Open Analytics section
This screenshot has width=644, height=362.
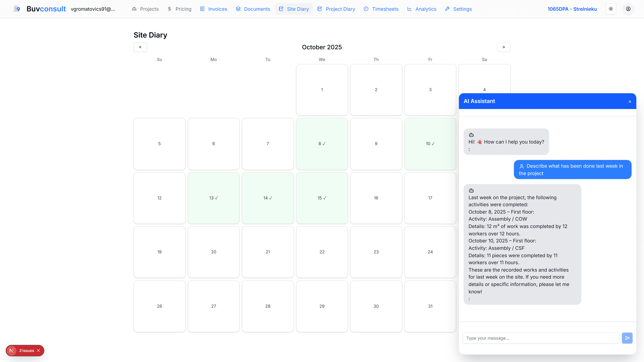click(x=422, y=9)
